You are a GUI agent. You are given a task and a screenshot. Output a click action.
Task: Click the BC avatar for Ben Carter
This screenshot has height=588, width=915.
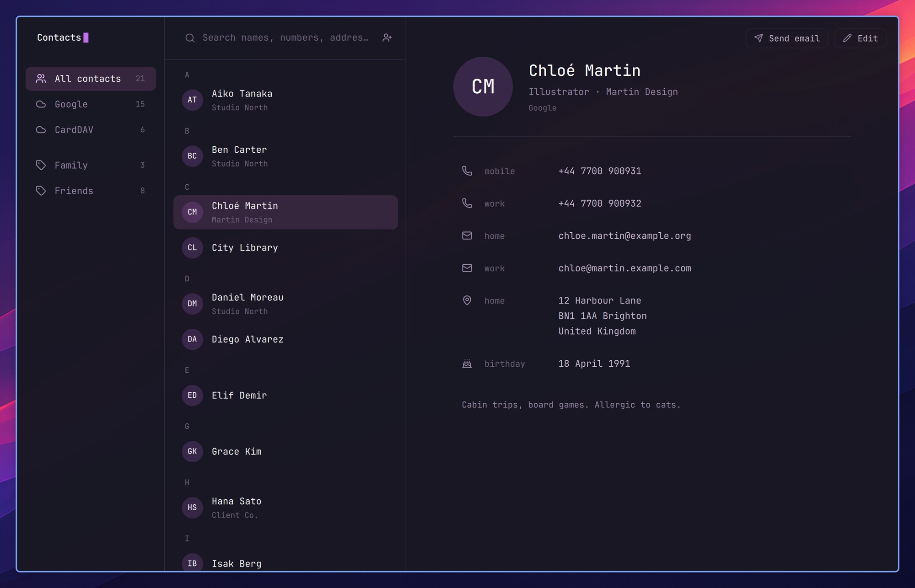pos(192,156)
